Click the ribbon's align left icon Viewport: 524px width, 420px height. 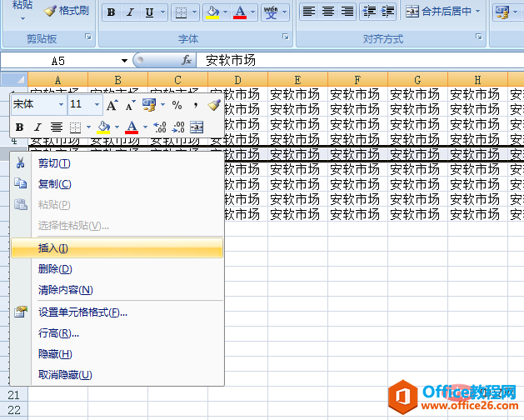pyautogui.click(x=308, y=12)
